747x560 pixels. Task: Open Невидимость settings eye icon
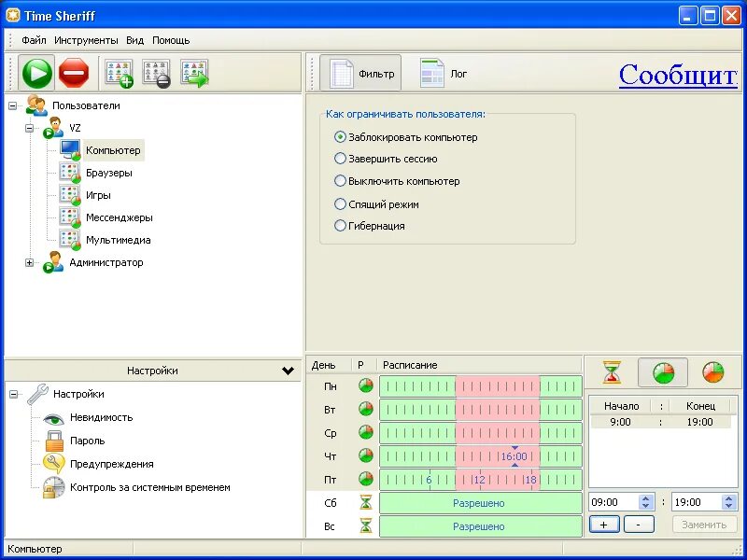click(53, 418)
